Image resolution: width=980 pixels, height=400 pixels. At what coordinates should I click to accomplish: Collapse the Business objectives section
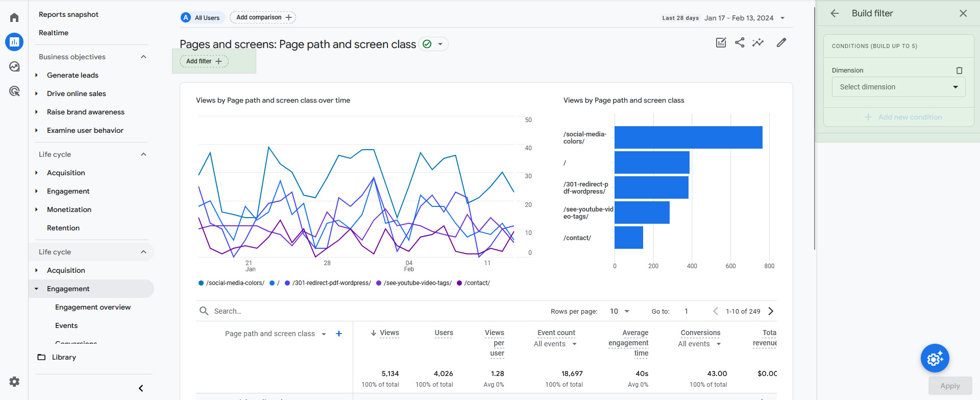(x=143, y=57)
